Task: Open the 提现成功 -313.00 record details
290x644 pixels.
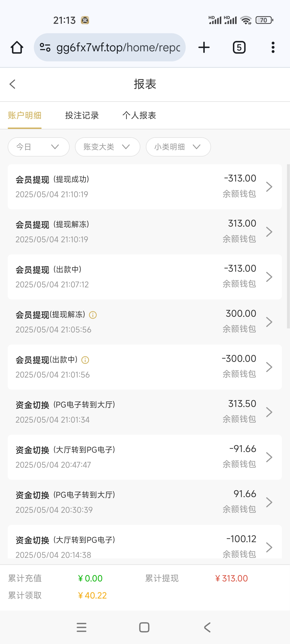Action: 145,187
